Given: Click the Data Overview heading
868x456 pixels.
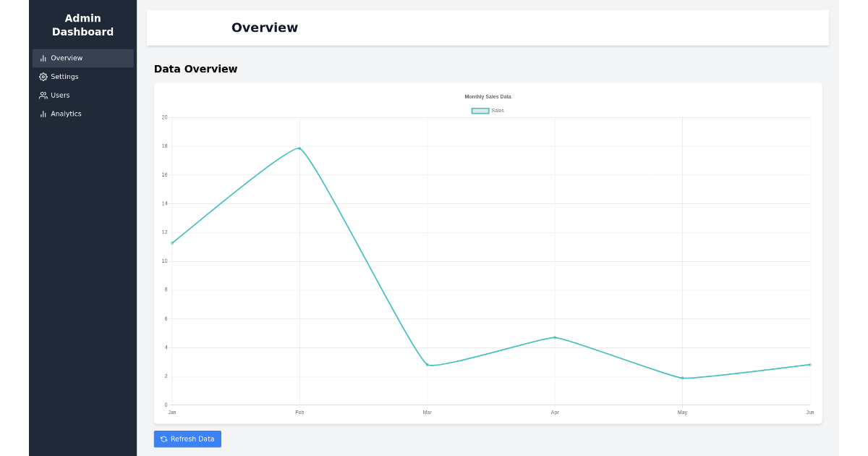Looking at the screenshot, I should (195, 69).
